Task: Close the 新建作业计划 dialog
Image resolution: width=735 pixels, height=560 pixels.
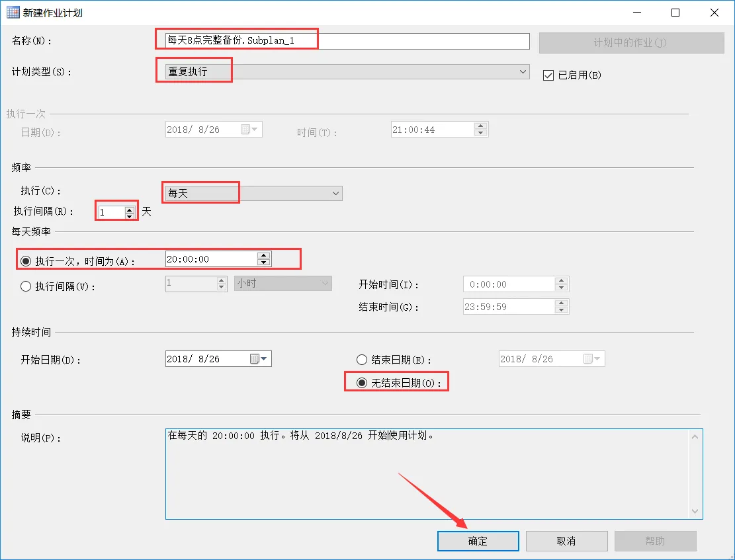Action: (x=714, y=13)
